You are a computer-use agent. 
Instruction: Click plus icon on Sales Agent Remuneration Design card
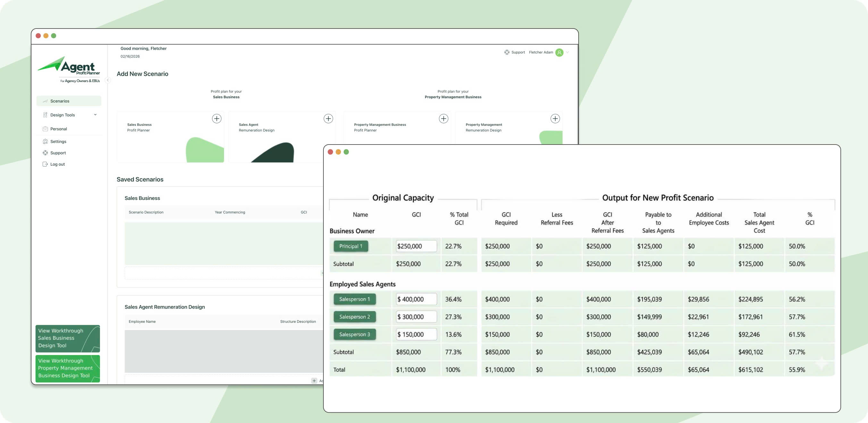328,119
